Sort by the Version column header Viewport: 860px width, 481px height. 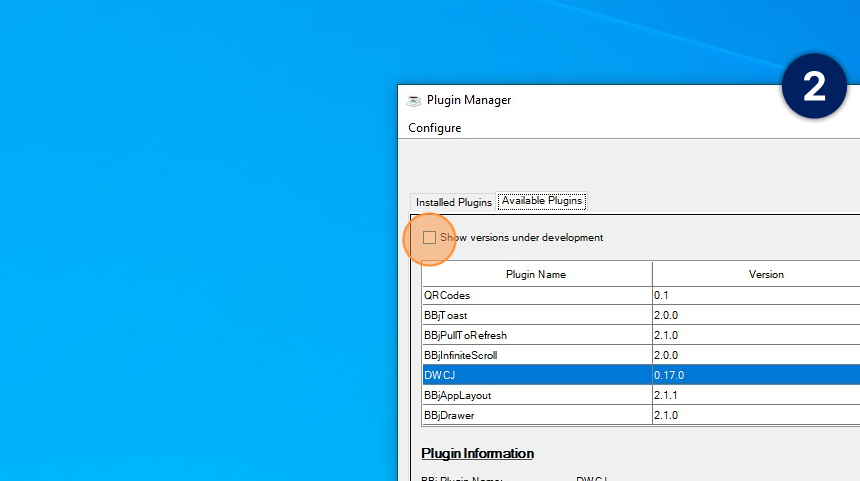click(x=766, y=274)
